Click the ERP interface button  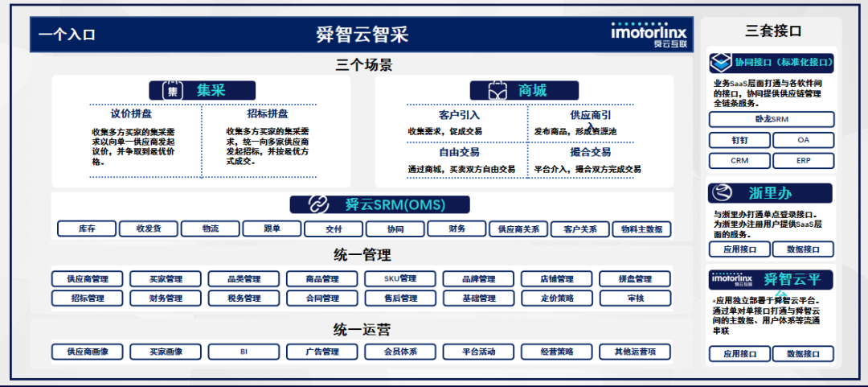(x=803, y=161)
